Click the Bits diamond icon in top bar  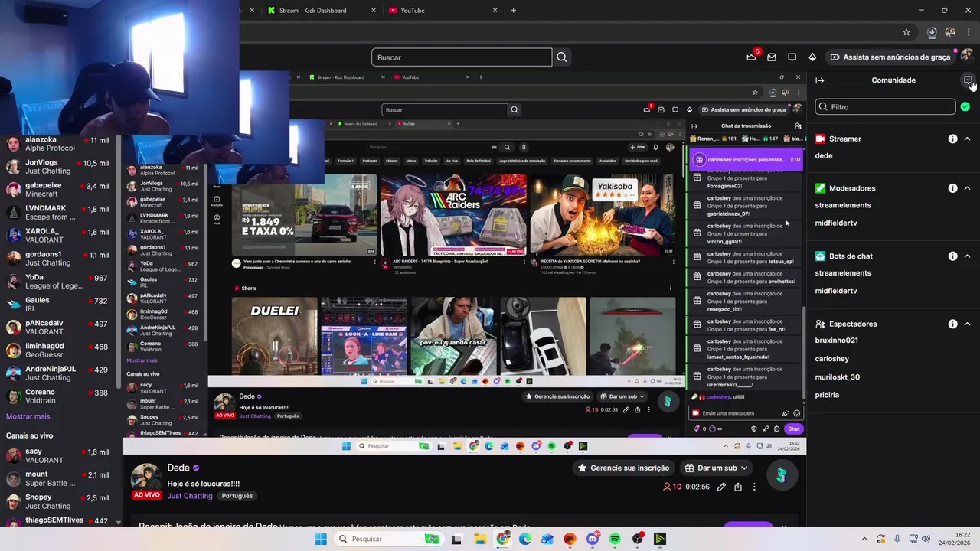(x=812, y=57)
